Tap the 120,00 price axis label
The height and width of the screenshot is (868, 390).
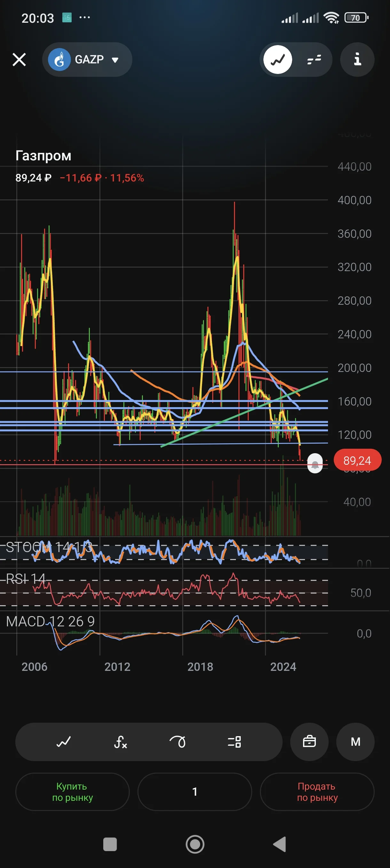click(354, 435)
